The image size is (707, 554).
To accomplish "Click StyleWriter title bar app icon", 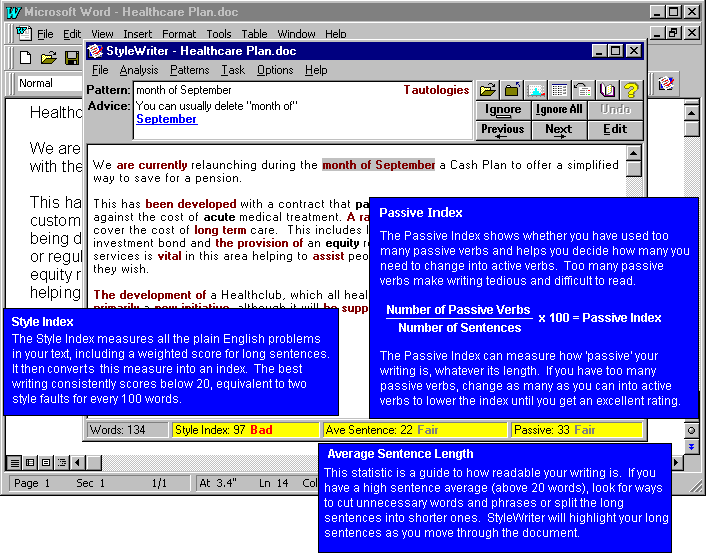I will pyautogui.click(x=95, y=51).
